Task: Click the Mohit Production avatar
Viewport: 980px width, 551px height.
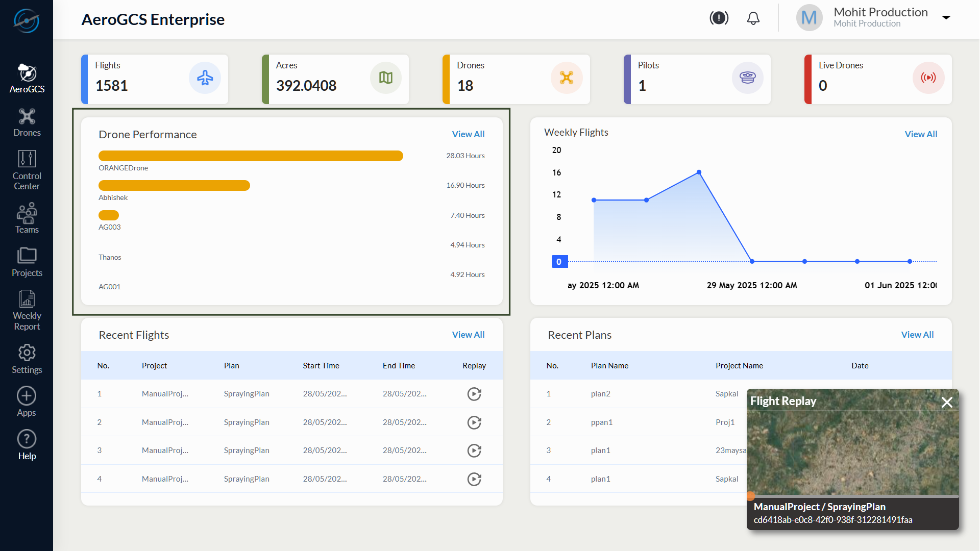Action: tap(809, 18)
